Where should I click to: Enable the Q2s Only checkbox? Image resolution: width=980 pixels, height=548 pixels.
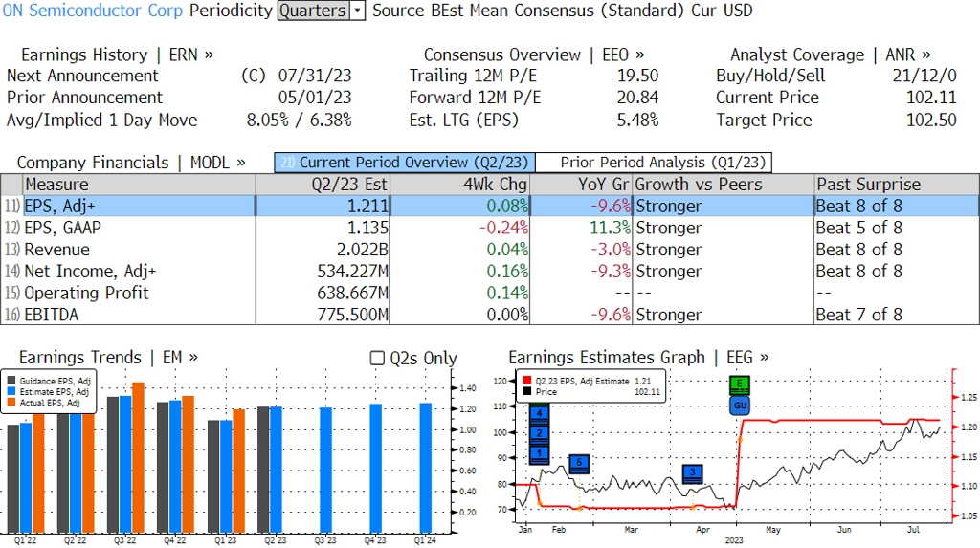coord(377,358)
